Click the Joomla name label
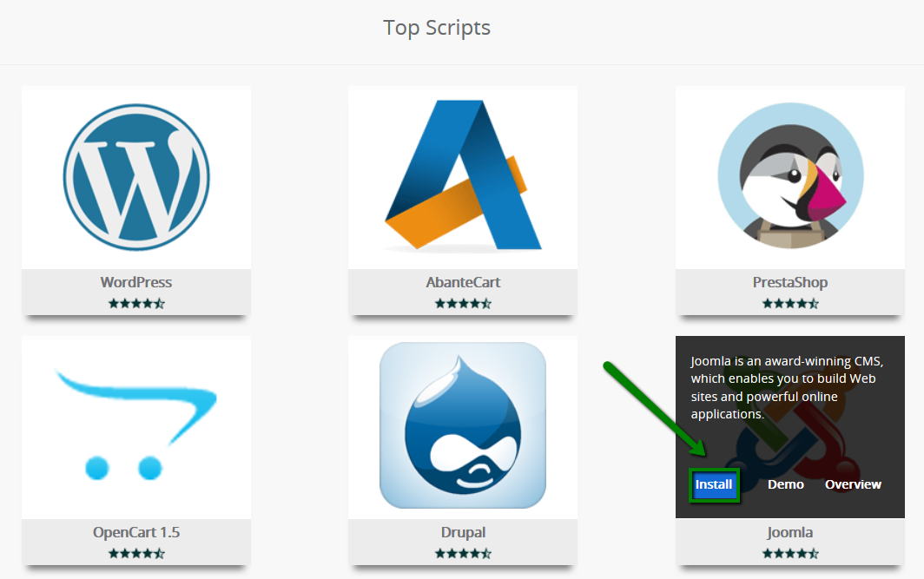Image resolution: width=924 pixels, height=579 pixels. 790,532
